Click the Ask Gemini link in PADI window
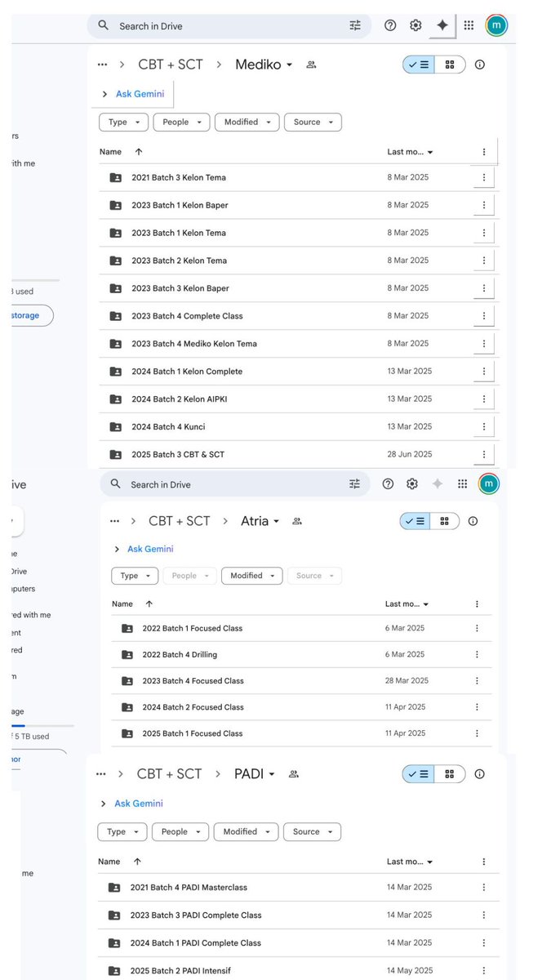The image size is (551, 980). [139, 804]
